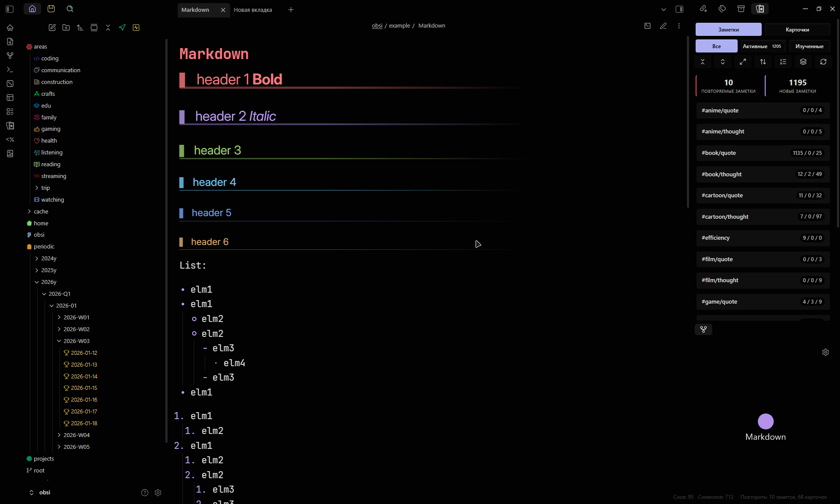840x504 pixels.
Task: Create a new folder in explorer
Action: (66, 28)
